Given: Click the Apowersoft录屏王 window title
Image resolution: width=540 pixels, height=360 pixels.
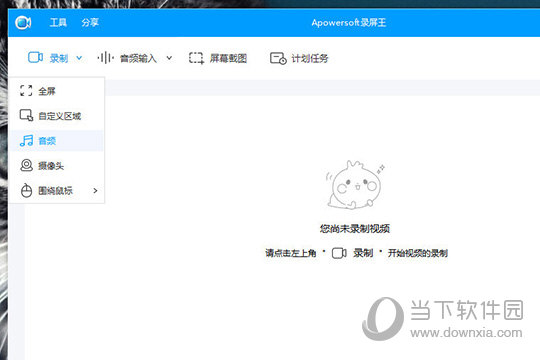Looking at the screenshot, I should (349, 23).
